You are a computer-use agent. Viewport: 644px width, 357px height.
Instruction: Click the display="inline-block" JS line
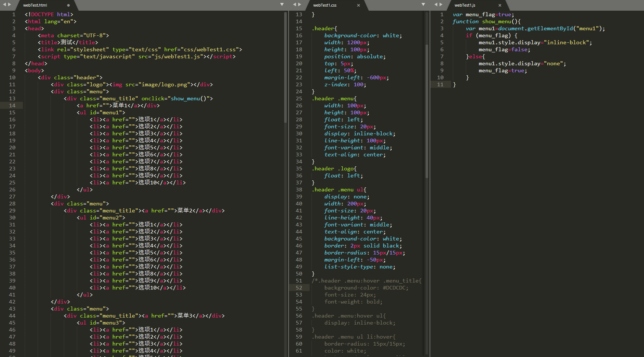tap(535, 42)
